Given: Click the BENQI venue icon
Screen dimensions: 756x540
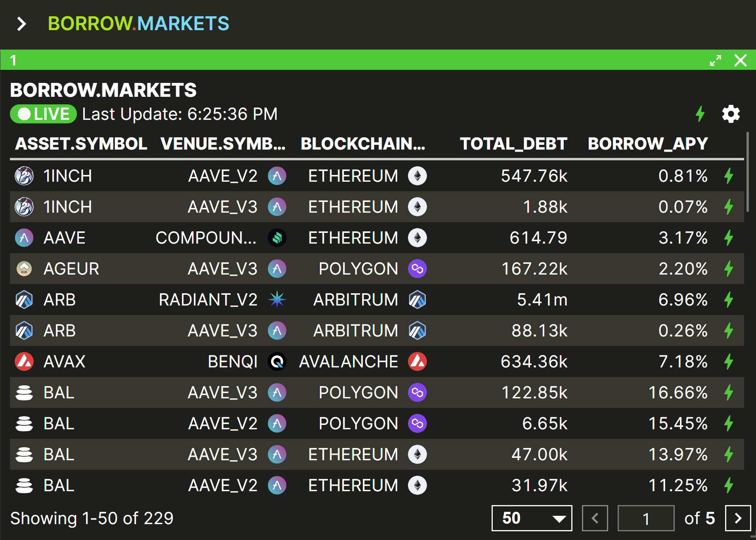Looking at the screenshot, I should [x=277, y=361].
